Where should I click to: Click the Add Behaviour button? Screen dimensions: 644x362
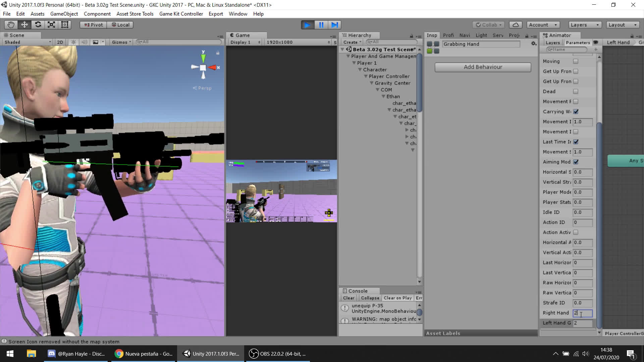click(483, 67)
